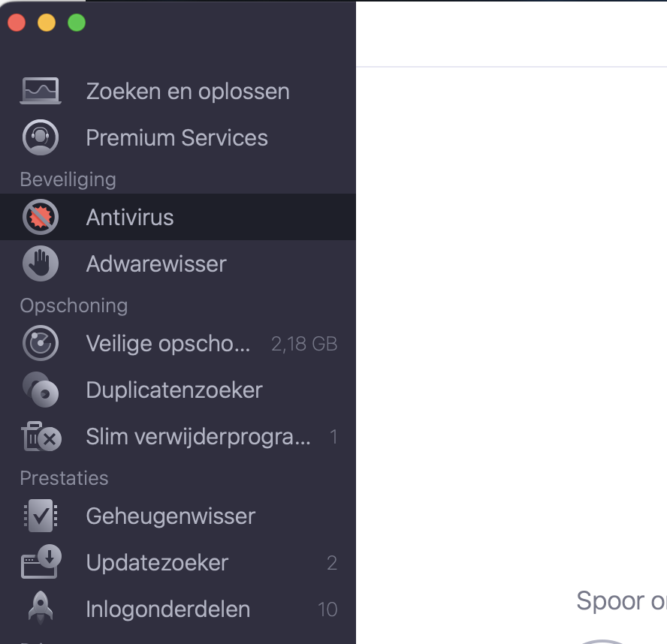This screenshot has width=667, height=644.
Task: Click the Premium Services headset icon
Action: (41, 137)
